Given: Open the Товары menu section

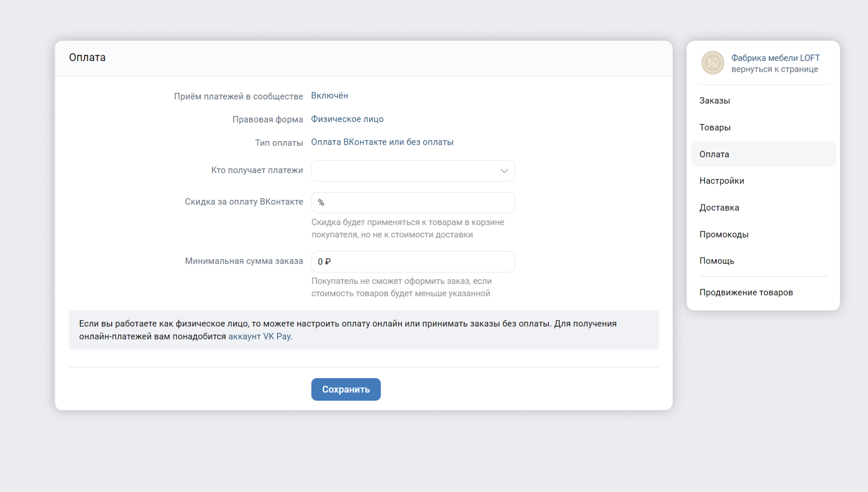Looking at the screenshot, I should [x=764, y=128].
